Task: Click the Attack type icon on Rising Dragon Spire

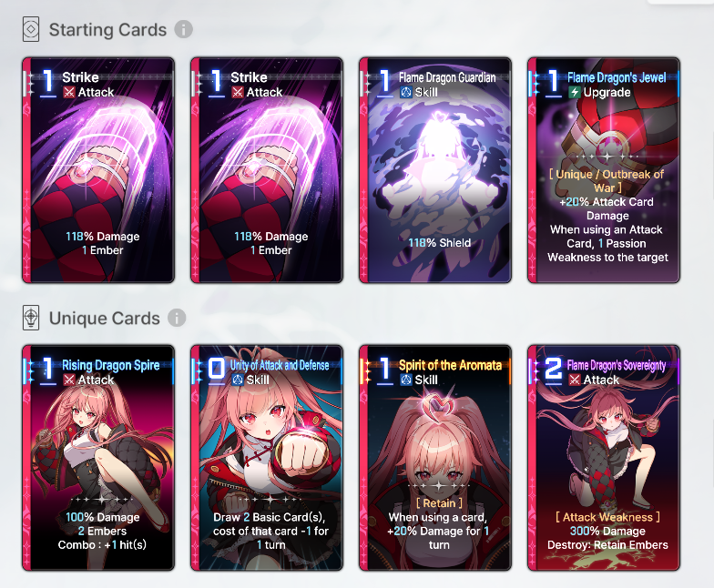Action: tap(69, 380)
